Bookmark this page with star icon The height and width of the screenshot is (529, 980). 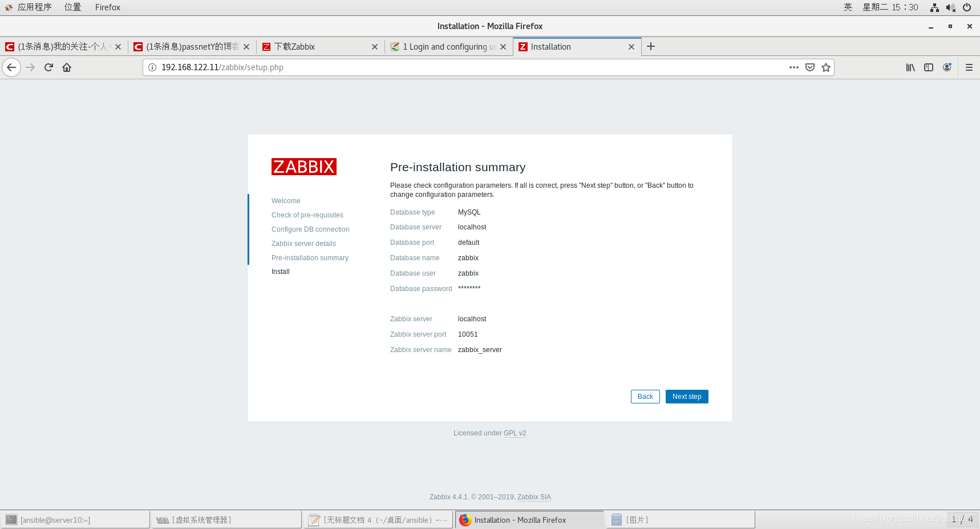tap(825, 67)
